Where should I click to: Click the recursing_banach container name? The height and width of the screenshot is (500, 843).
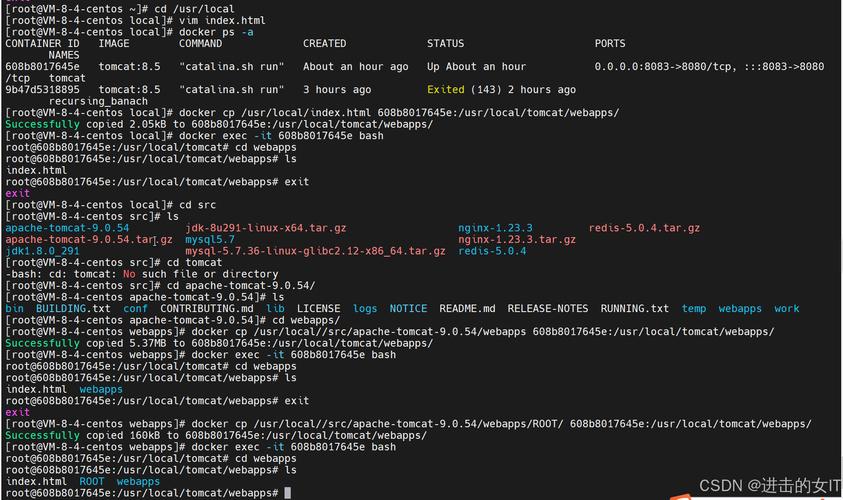(98, 101)
